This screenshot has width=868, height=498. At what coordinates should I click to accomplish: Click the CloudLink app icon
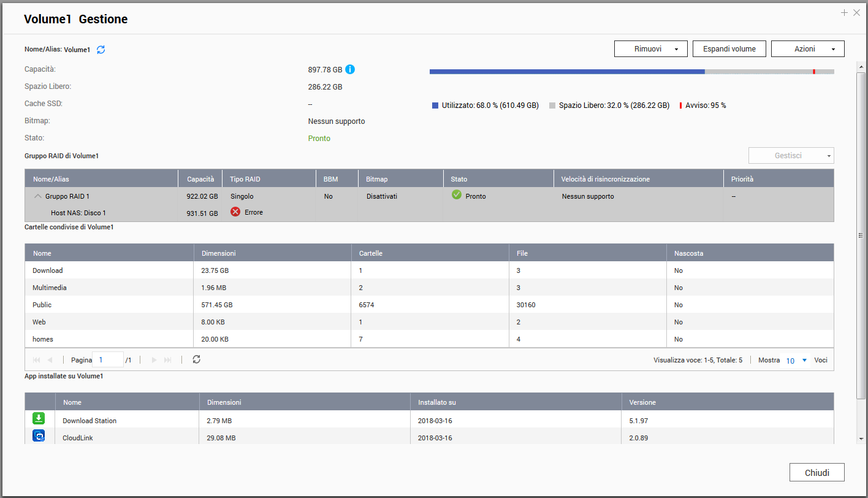pyautogui.click(x=39, y=436)
